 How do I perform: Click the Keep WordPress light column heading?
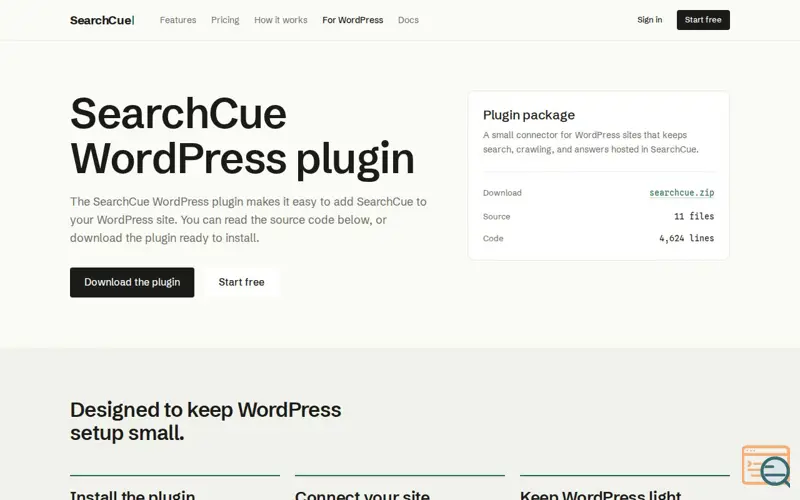(601, 495)
